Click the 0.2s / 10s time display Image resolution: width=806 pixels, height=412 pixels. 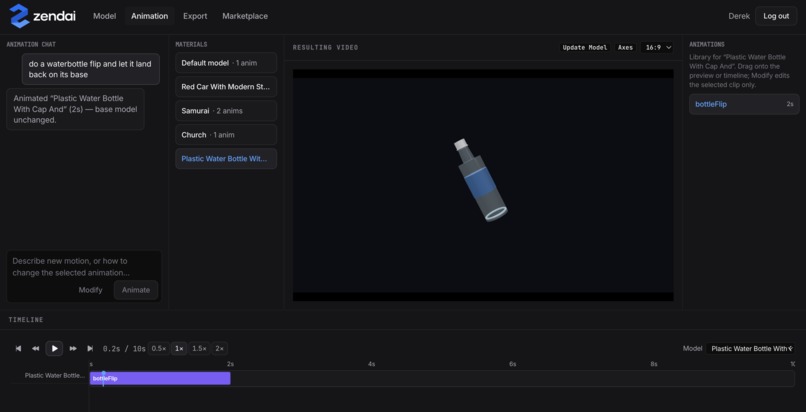point(124,348)
